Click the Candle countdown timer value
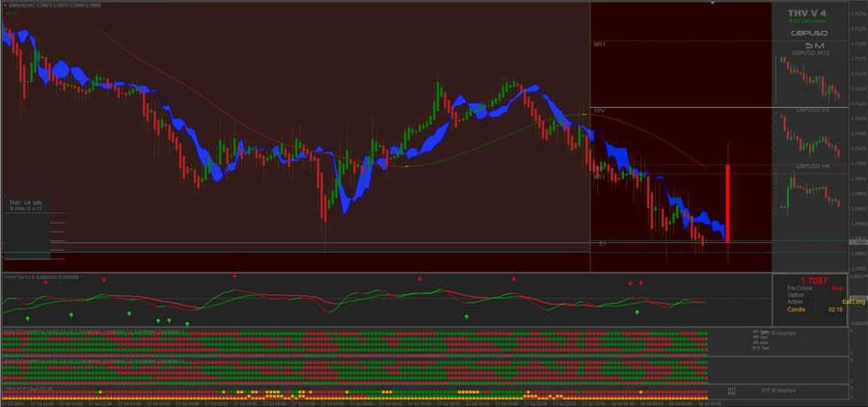Viewport: 868px width, 407px height. pos(832,310)
